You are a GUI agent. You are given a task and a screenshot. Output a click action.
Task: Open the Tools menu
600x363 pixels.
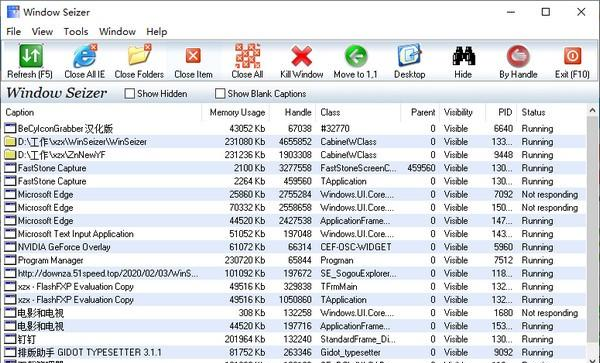(x=76, y=32)
